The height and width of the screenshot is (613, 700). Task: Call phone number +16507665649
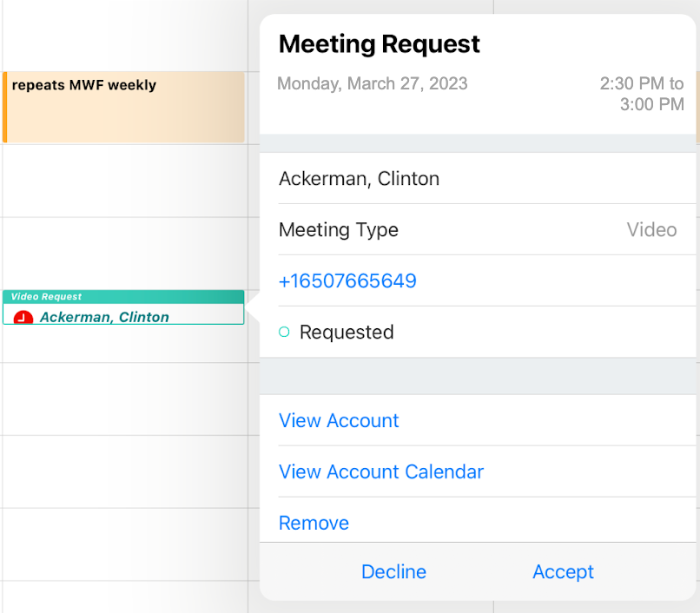(347, 281)
